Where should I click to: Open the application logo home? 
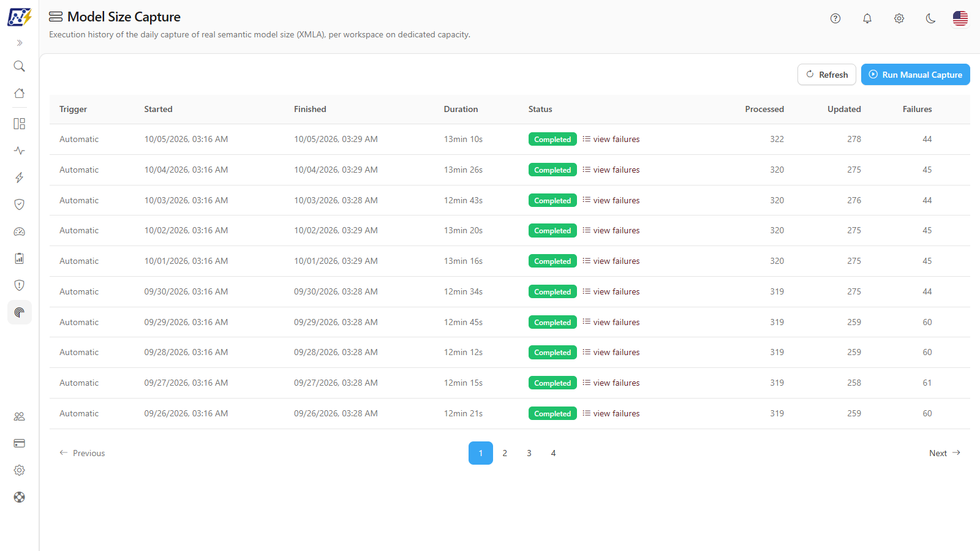pos(19,17)
